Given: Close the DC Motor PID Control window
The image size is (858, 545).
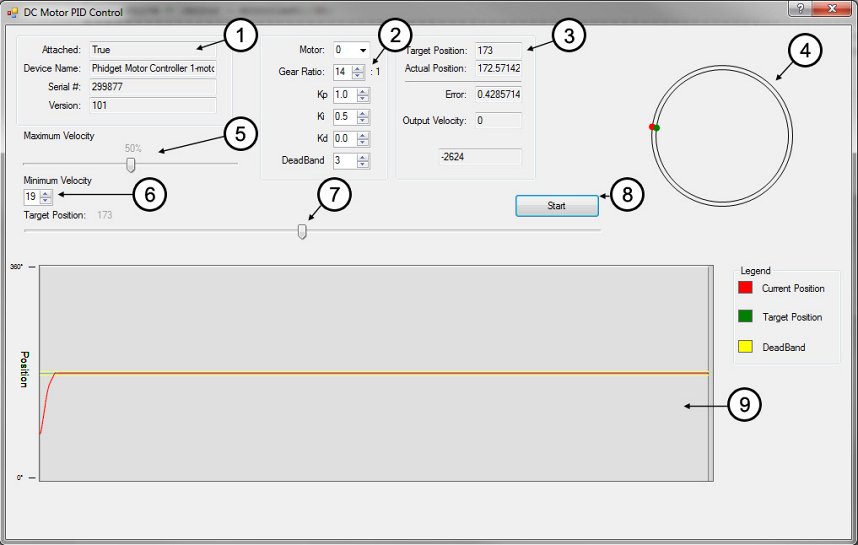Looking at the screenshot, I should coord(832,8).
